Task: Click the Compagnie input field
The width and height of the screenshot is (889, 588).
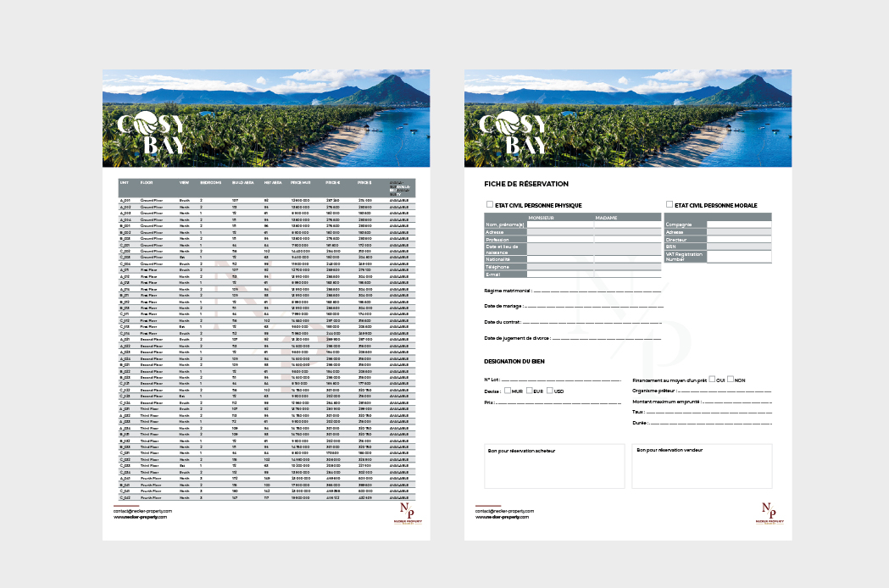Action: pos(739,225)
